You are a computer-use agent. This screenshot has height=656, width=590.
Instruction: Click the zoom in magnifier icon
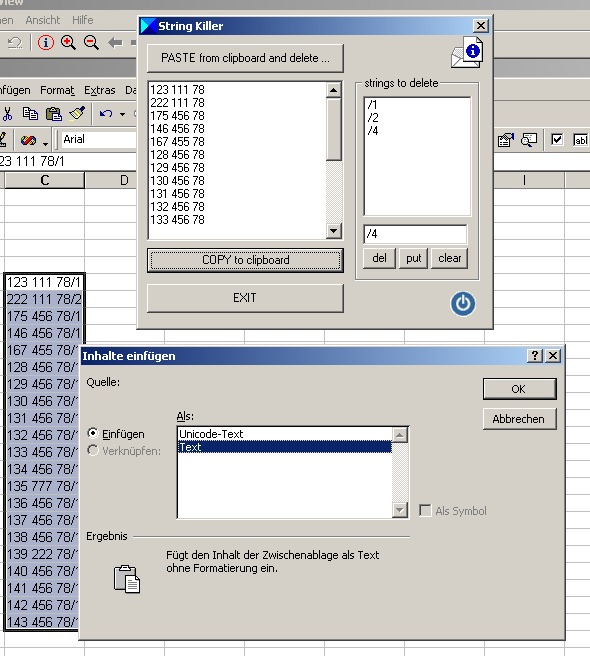tap(68, 43)
